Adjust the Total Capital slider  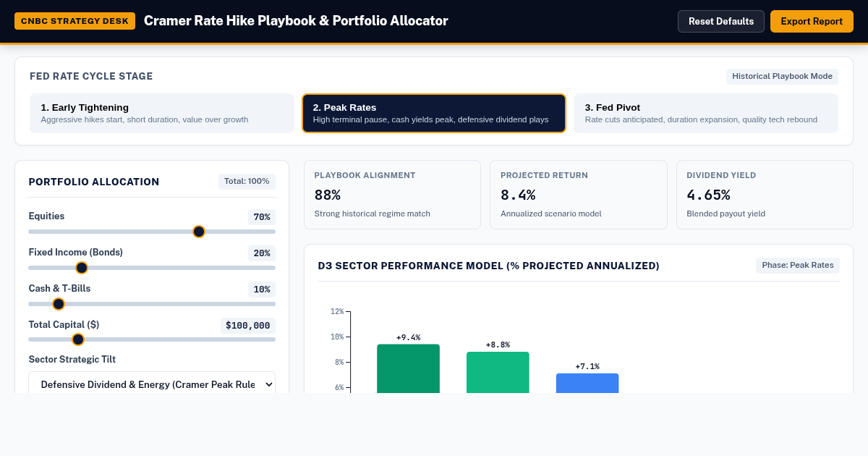152,339
